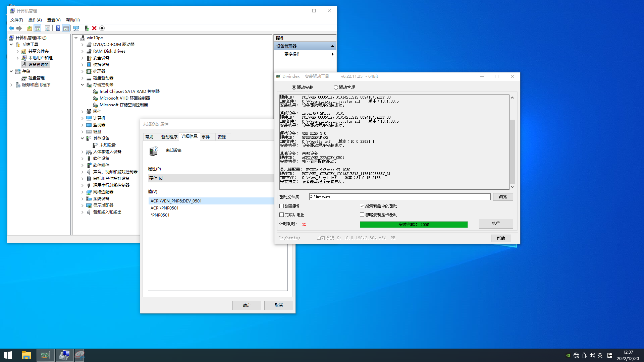
Task: Expand the DVD/CD-ROM 驱动器 node
Action: 83,45
